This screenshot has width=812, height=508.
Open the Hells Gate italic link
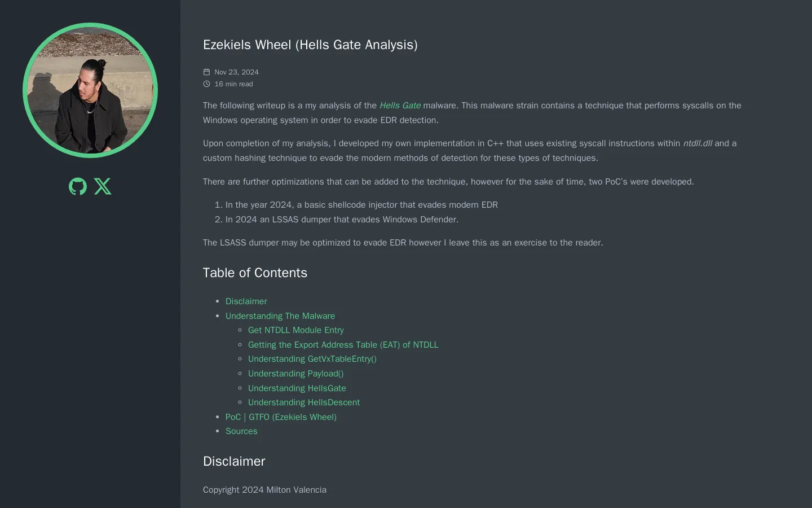400,106
